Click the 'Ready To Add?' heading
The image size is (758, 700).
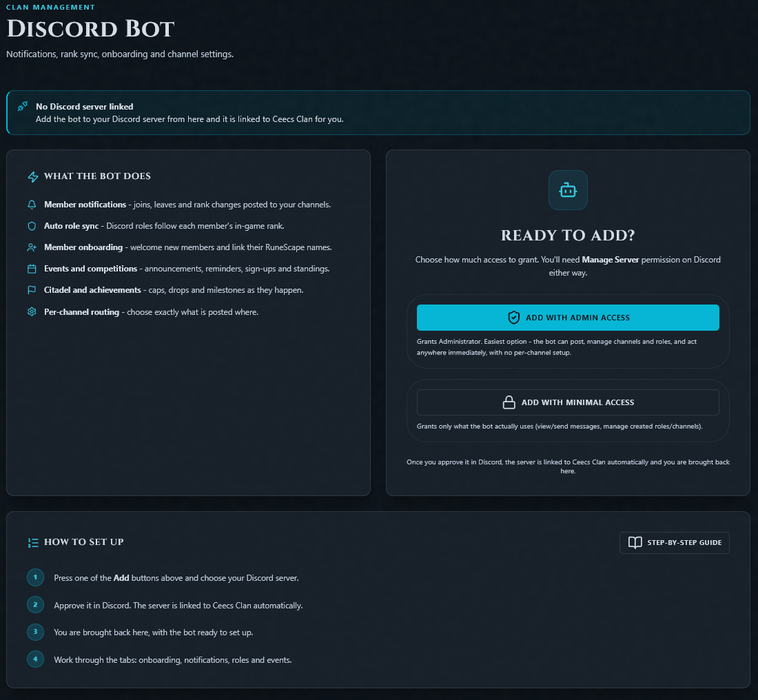coord(568,235)
